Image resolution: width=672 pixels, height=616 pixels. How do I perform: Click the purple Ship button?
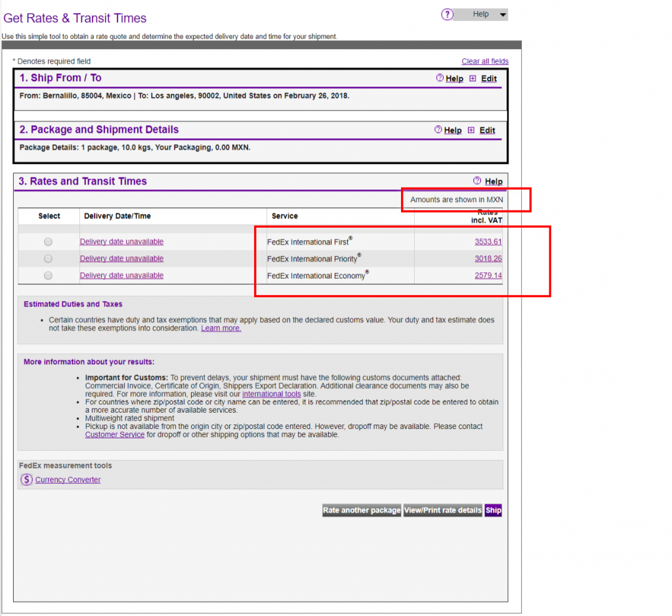493,510
